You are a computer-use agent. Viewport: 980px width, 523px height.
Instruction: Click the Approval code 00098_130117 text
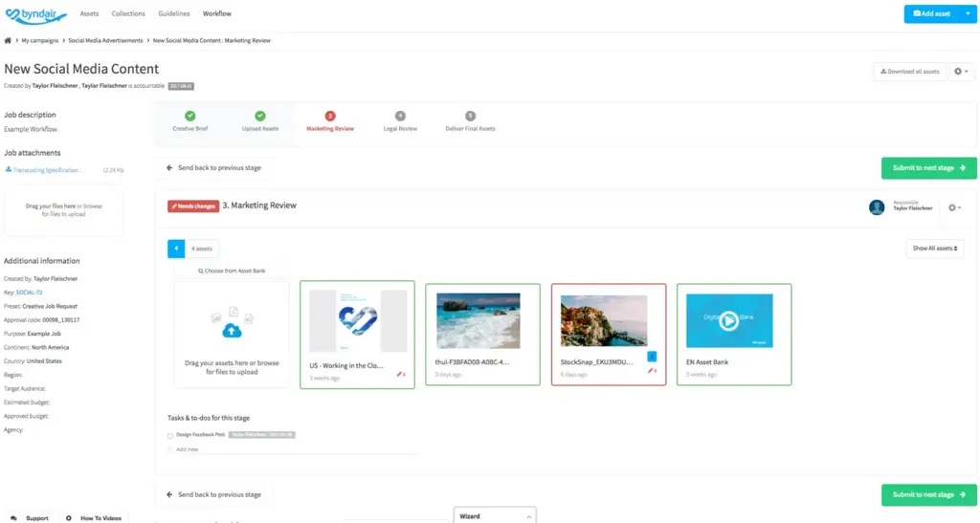42,320
